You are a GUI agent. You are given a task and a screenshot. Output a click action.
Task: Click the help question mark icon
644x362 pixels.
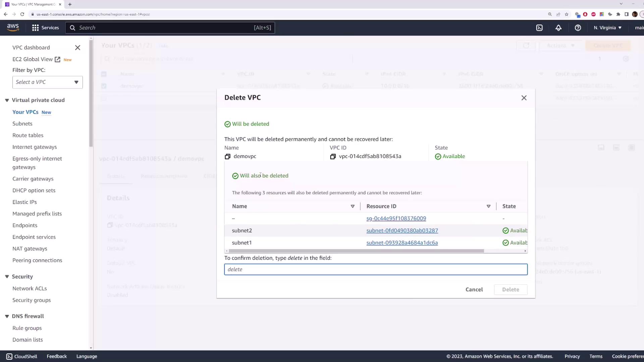click(578, 28)
